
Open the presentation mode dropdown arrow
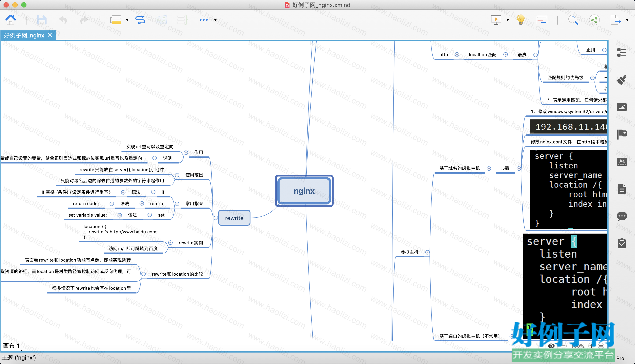coord(508,20)
